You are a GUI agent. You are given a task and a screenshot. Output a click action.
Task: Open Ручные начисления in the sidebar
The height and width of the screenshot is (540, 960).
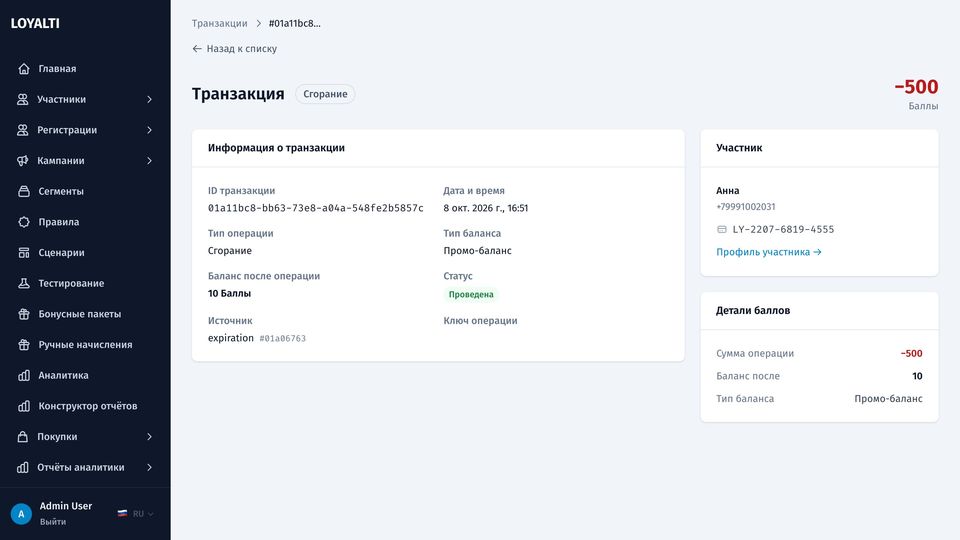[x=85, y=344]
